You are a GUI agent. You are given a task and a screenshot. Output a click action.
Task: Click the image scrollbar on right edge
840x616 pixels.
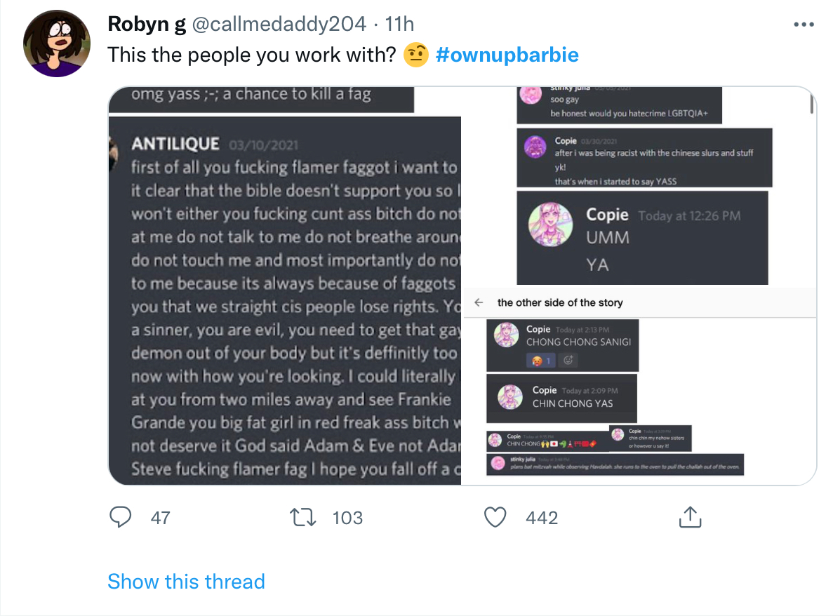(x=812, y=103)
